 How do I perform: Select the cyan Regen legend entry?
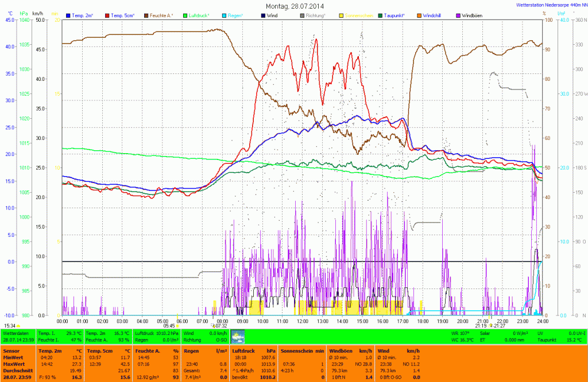point(234,15)
